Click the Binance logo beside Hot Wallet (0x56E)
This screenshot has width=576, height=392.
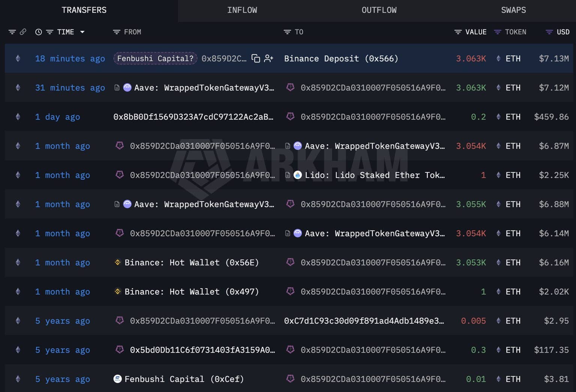(x=117, y=262)
